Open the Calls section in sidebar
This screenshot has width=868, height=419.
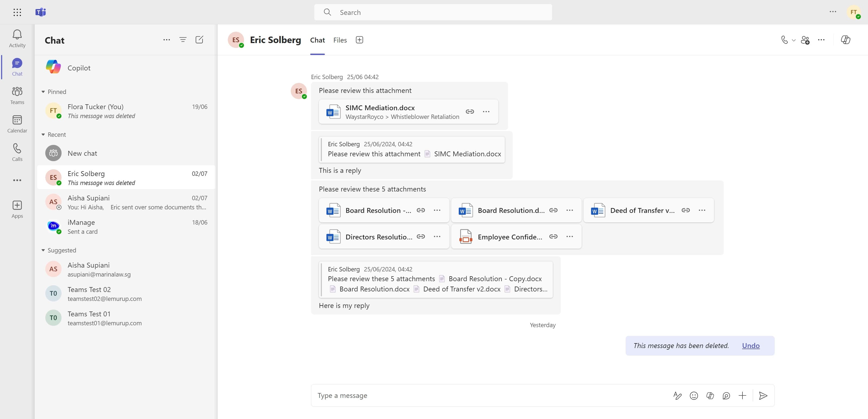tap(17, 152)
